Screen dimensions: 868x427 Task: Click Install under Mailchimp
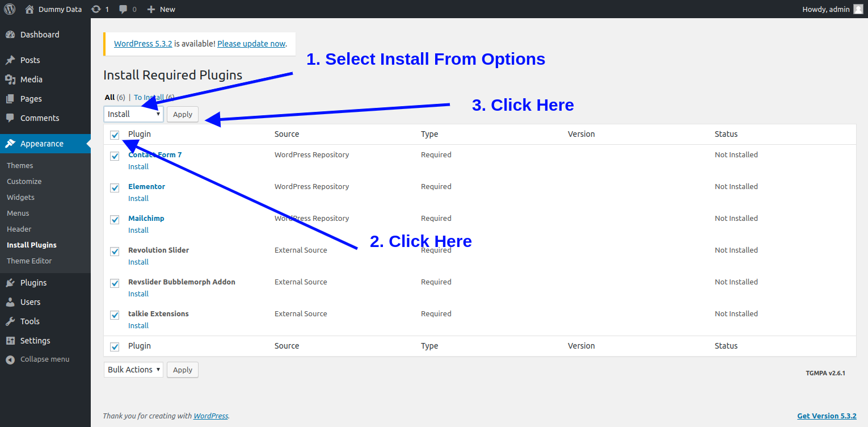pyautogui.click(x=138, y=231)
